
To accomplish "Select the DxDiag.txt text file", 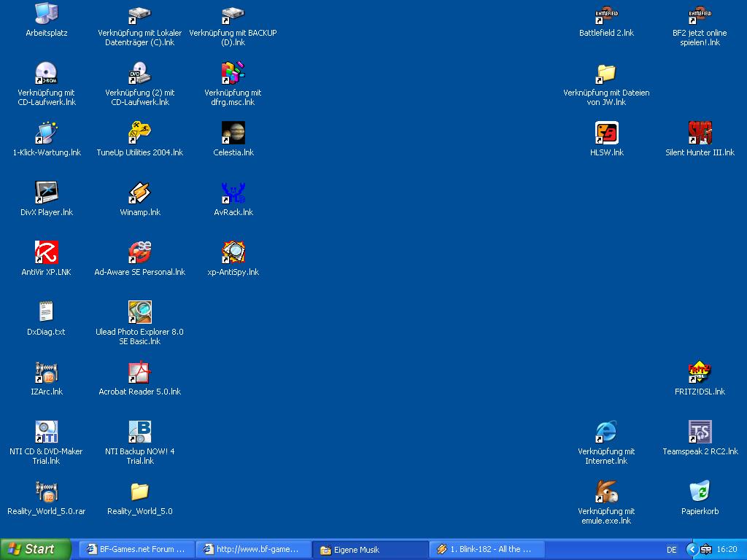I will point(46,313).
